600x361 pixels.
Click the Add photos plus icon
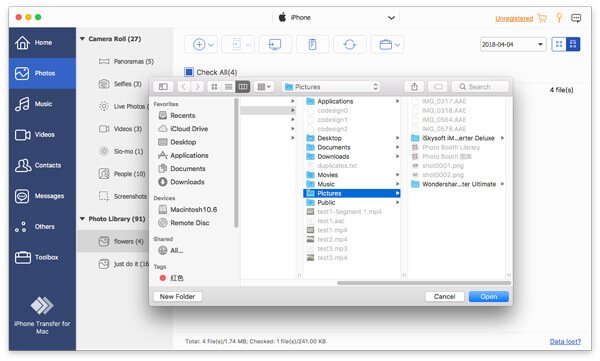pos(199,44)
